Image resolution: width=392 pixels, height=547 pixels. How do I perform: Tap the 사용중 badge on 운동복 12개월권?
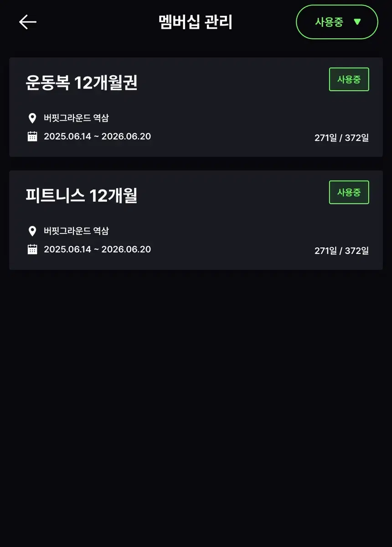tap(349, 79)
